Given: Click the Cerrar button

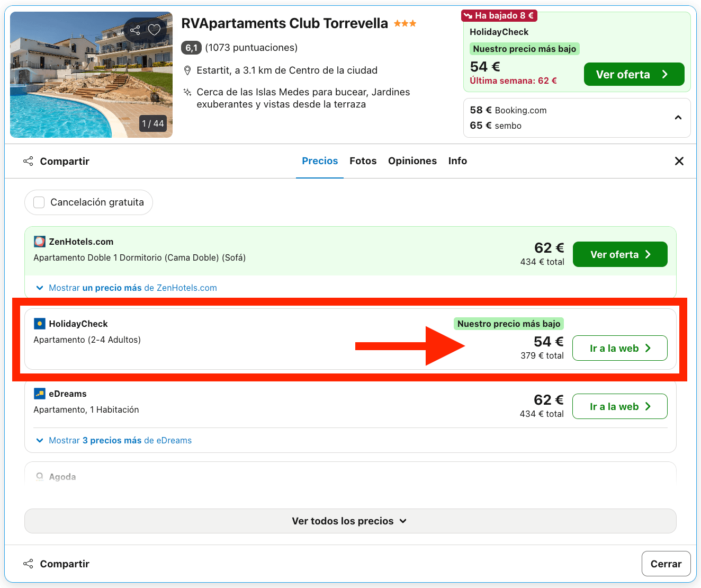Looking at the screenshot, I should pos(666,564).
